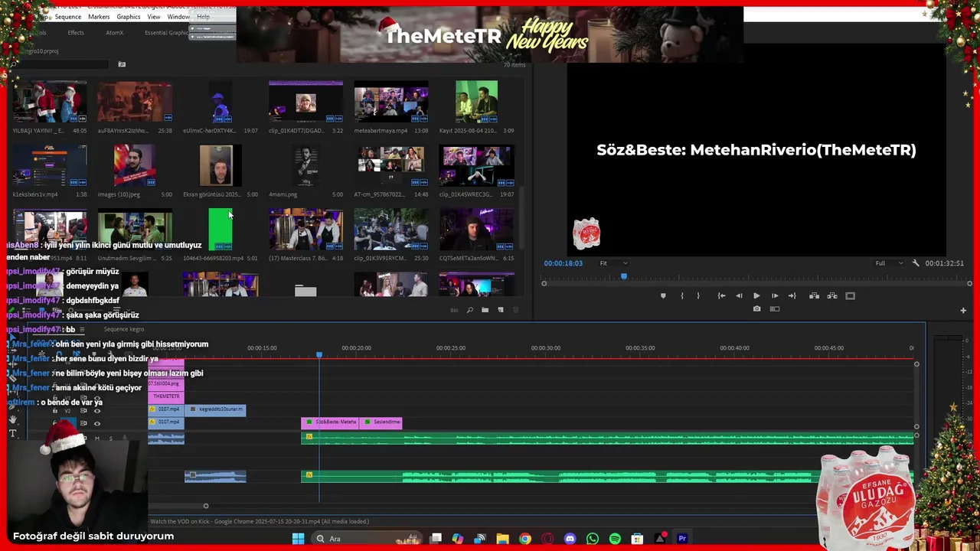The image size is (980, 551).
Task: Click the Program Monitor scrub bar playhead
Action: click(x=624, y=276)
